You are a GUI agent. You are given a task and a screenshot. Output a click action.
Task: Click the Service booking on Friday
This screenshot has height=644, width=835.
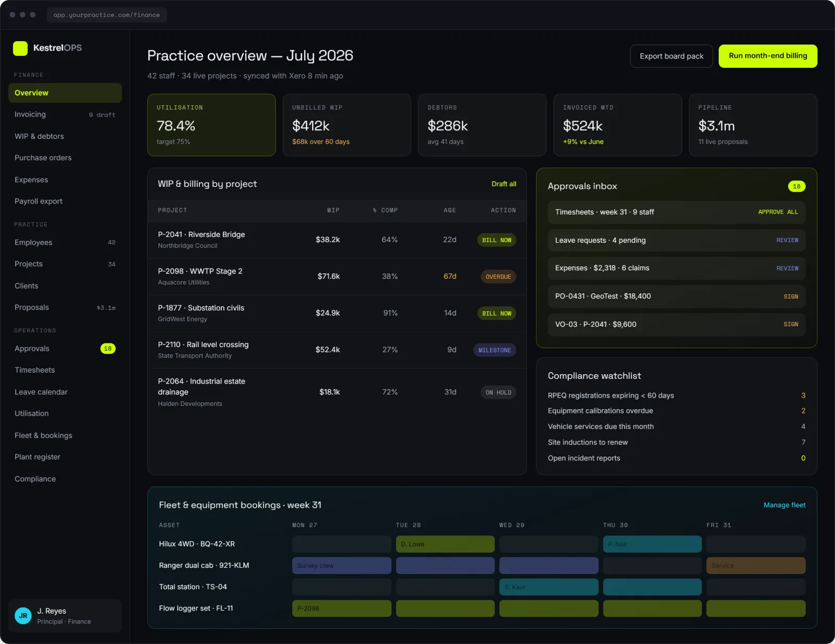[756, 565]
